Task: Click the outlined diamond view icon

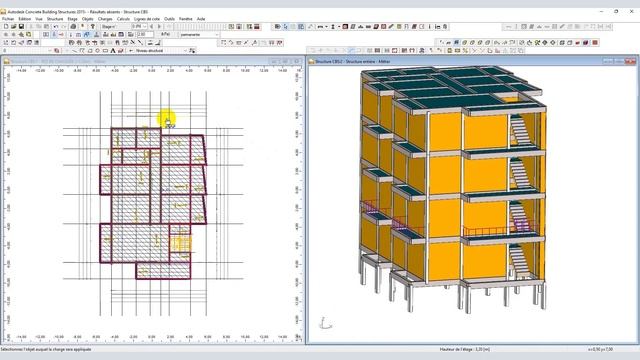Action: pyautogui.click(x=553, y=42)
